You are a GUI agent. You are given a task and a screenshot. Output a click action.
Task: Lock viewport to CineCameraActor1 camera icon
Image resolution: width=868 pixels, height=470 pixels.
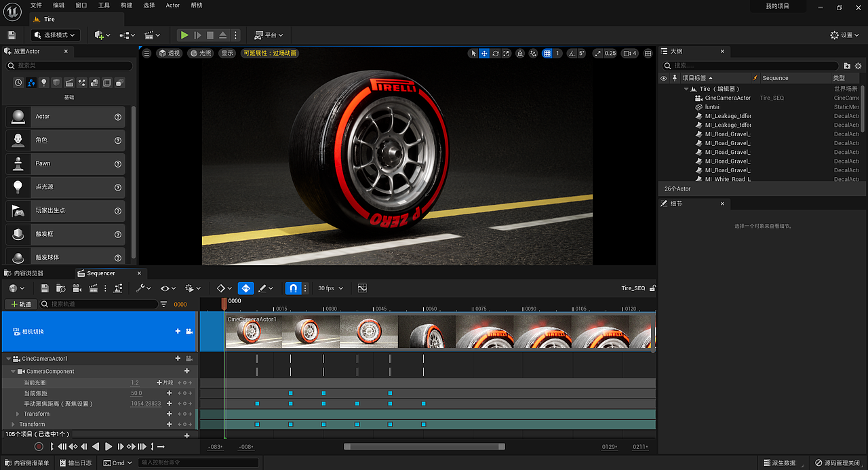pyautogui.click(x=189, y=358)
